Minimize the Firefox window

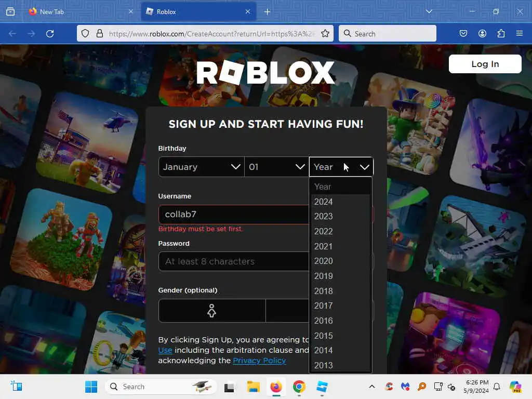click(x=472, y=11)
